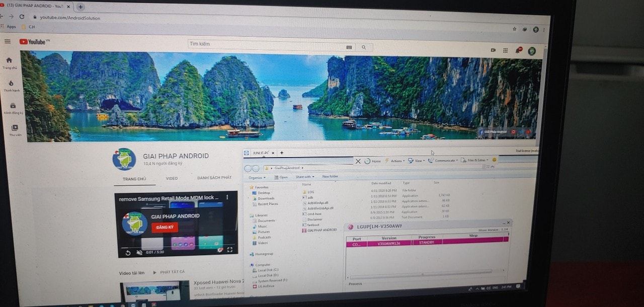Open the Files & Extras dropdown
The width and height of the screenshot is (644, 307).
coord(475,160)
